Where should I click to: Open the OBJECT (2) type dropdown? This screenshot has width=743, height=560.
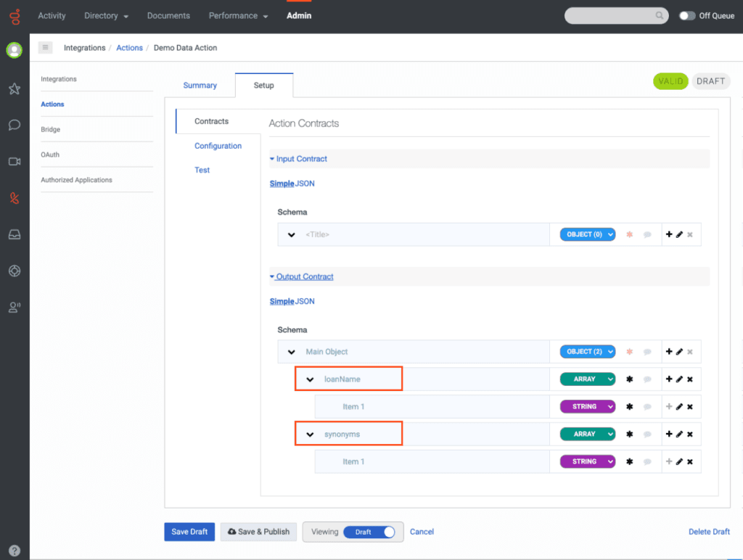586,352
